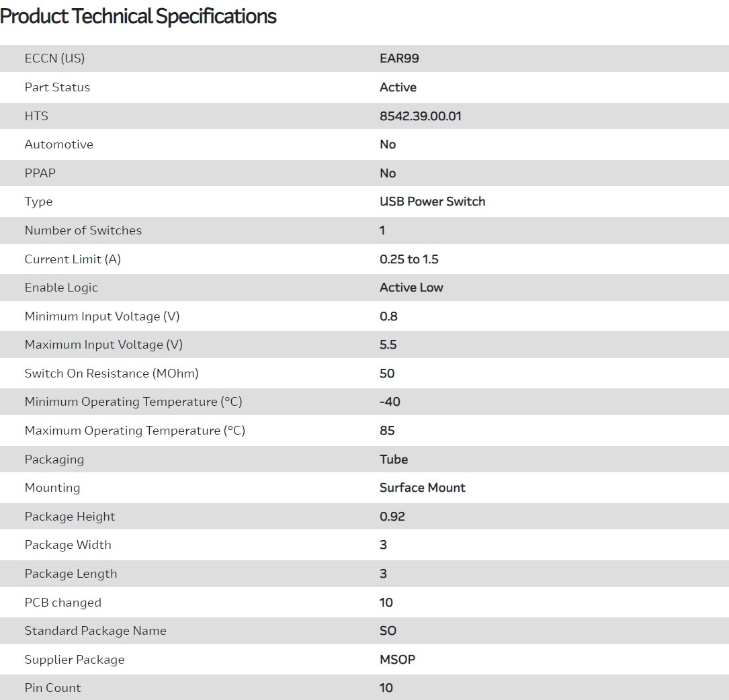
Task: Select the MSOP supplier package value
Action: point(398,660)
